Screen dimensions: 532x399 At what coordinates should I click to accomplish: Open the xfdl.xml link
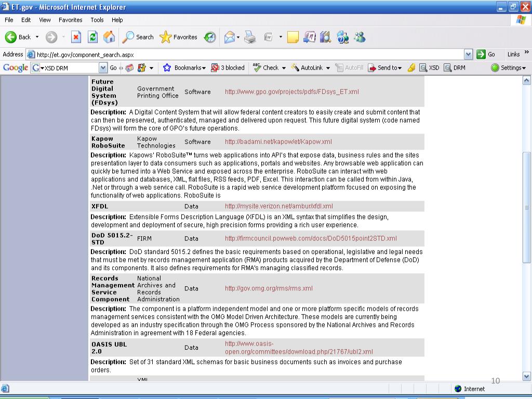[279, 206]
